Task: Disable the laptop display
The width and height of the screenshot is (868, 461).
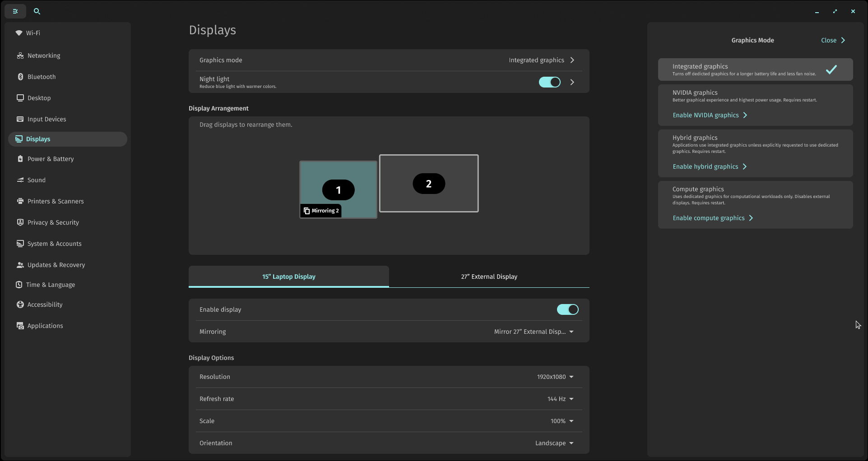Action: pyautogui.click(x=567, y=309)
